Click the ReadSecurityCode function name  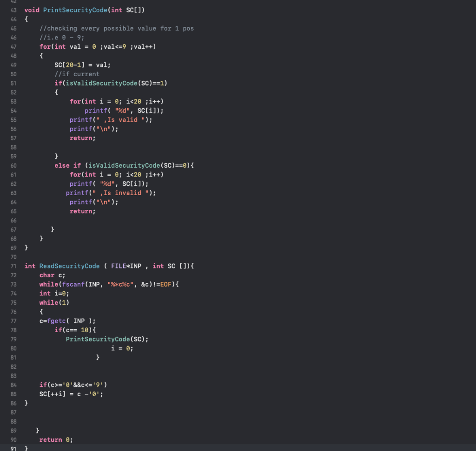tap(69, 266)
